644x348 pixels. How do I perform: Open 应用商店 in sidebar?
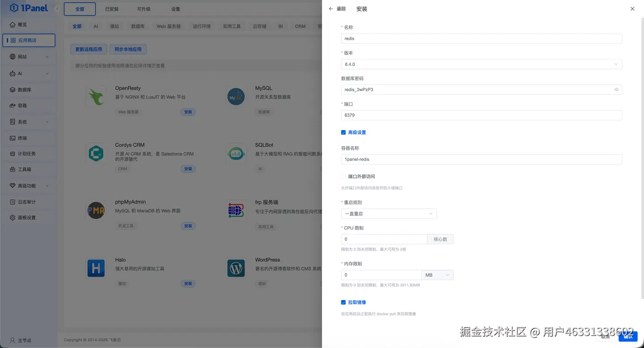coord(29,40)
